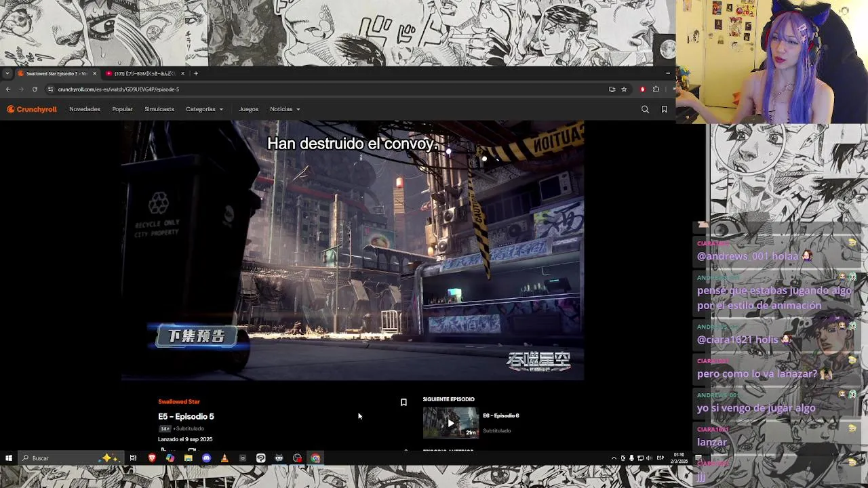The image size is (868, 488).
Task: Add Episodio 5 to watchlist via bookmark icon
Action: (x=403, y=402)
